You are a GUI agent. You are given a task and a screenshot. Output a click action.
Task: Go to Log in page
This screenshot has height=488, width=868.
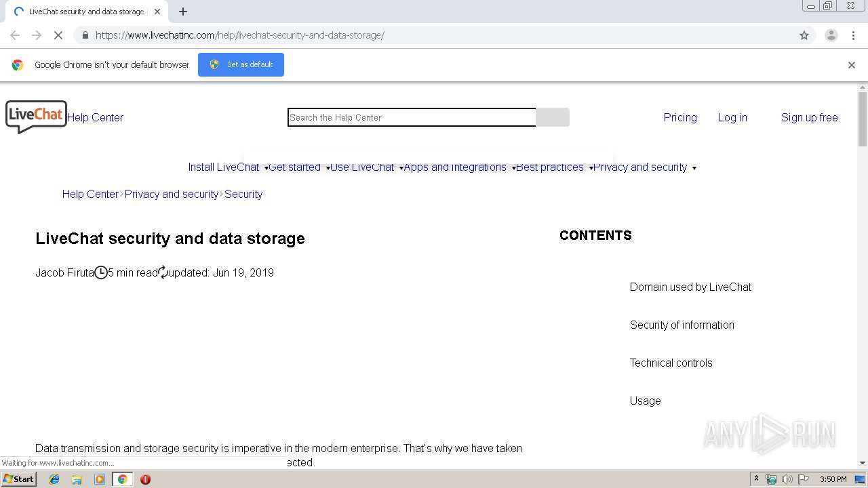732,117
